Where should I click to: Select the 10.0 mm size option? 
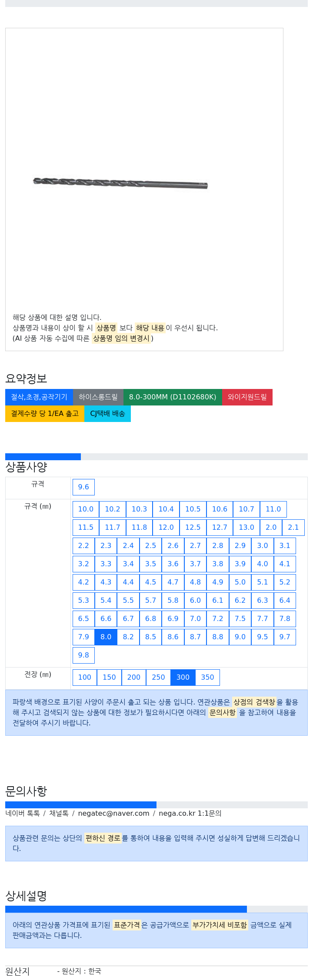pos(86,509)
